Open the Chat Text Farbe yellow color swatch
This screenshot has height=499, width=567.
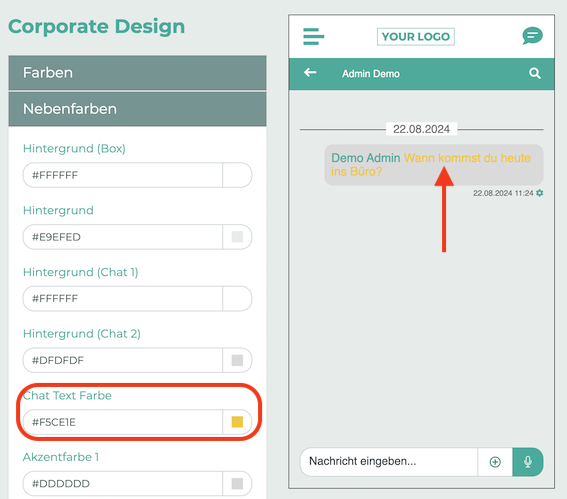click(x=237, y=422)
